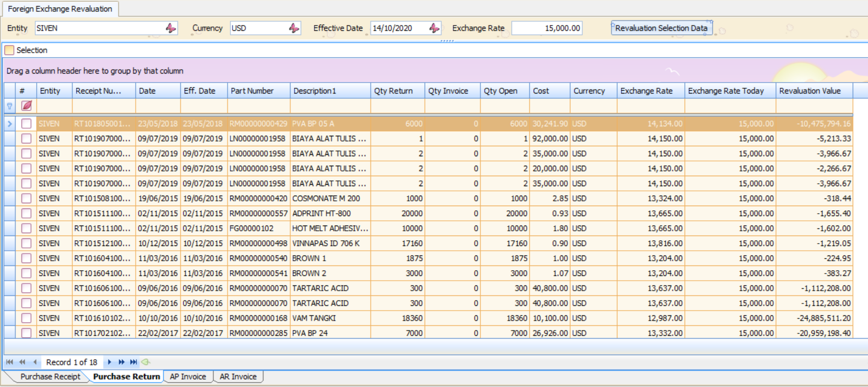Click the date 22/02/2017 in Date column
The width and height of the screenshot is (868, 387).
(x=158, y=333)
